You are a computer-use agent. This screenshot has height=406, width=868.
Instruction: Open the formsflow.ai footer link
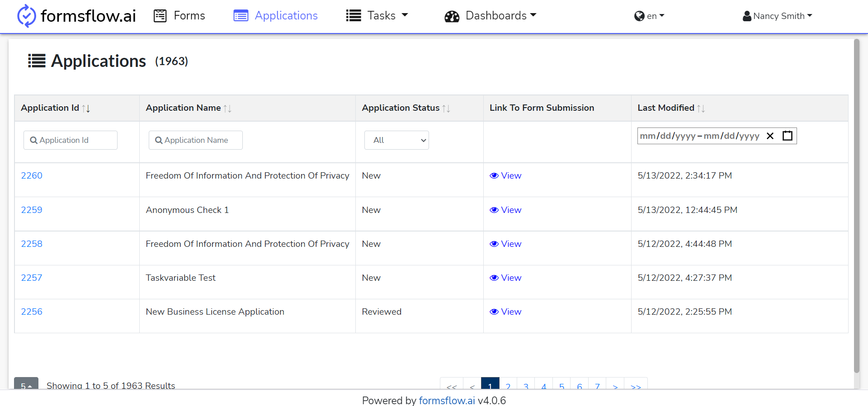click(x=447, y=401)
